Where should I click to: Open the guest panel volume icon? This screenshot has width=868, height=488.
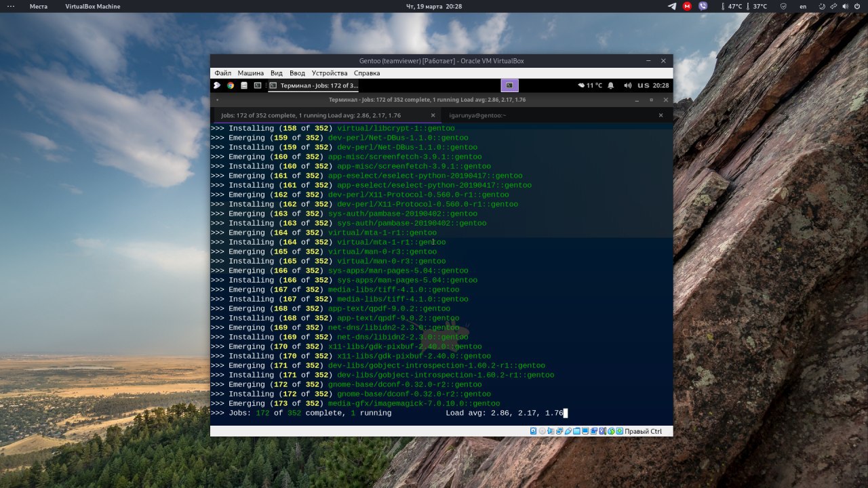(x=627, y=85)
